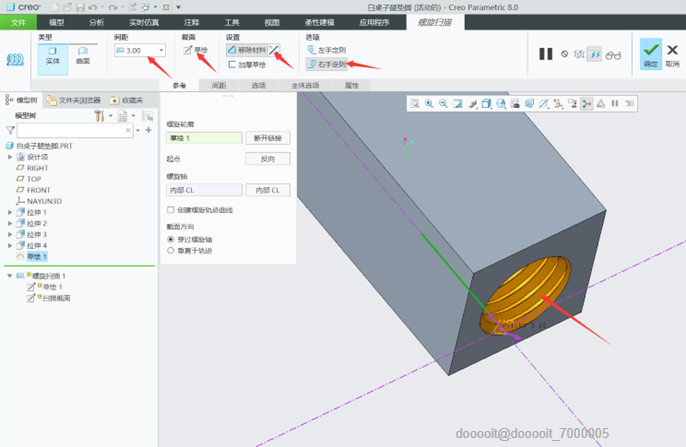
Task: Click the perspective view icon
Action: point(529,104)
